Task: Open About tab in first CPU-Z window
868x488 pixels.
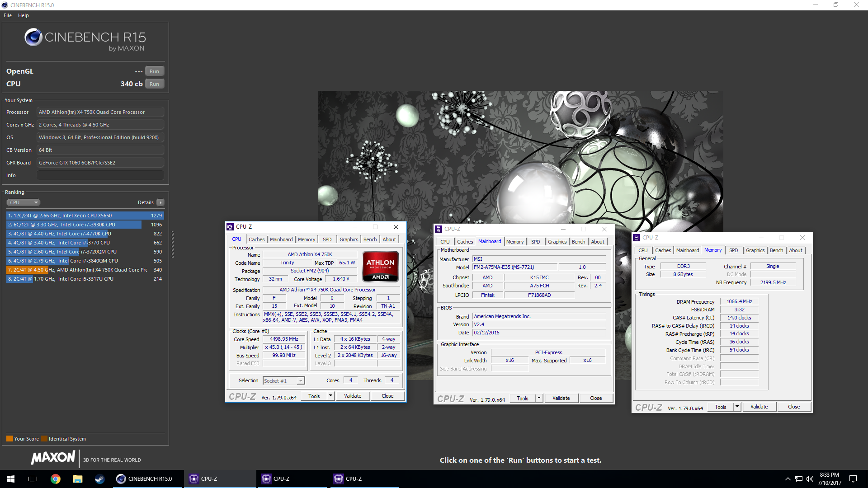Action: click(389, 239)
